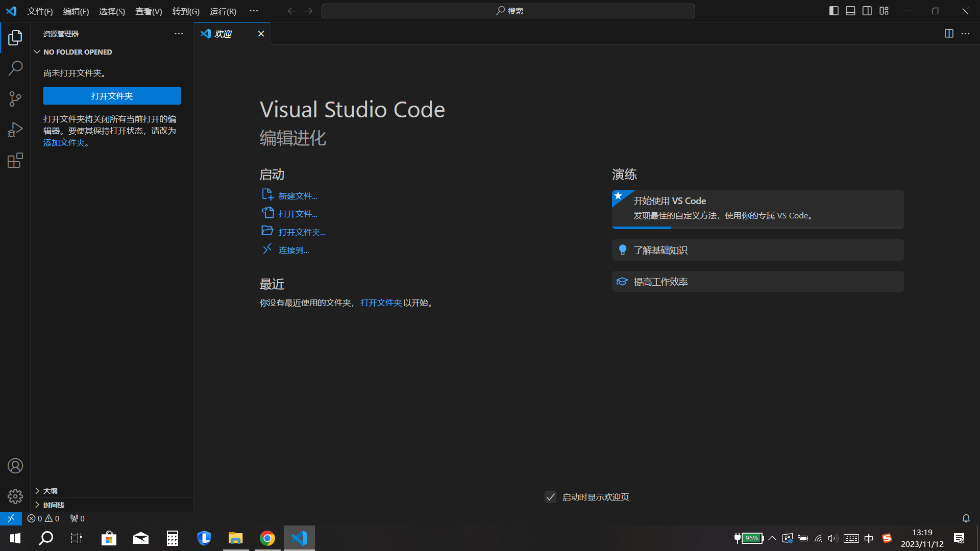Open the Extensions view
This screenshot has width=980, height=551.
[x=15, y=161]
